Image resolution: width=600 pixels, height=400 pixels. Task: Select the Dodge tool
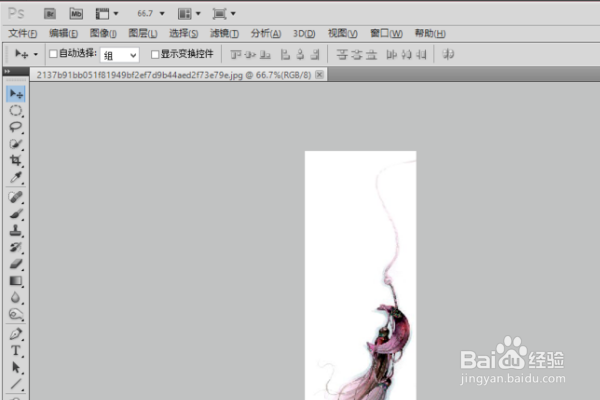16,315
